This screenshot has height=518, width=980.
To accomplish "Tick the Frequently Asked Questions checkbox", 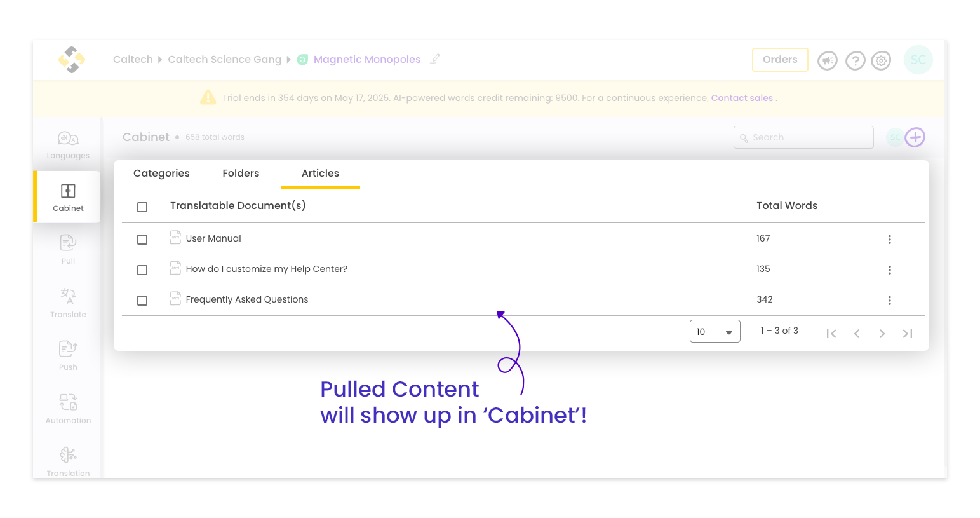I will pyautogui.click(x=142, y=301).
